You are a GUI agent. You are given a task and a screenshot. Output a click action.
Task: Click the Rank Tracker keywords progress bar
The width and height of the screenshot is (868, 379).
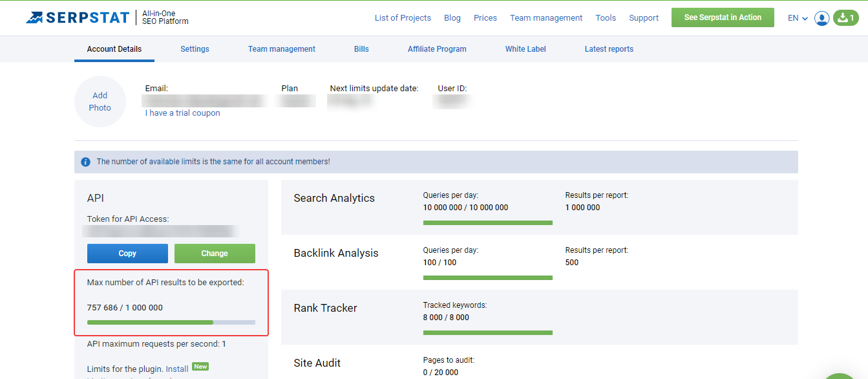[x=488, y=332]
